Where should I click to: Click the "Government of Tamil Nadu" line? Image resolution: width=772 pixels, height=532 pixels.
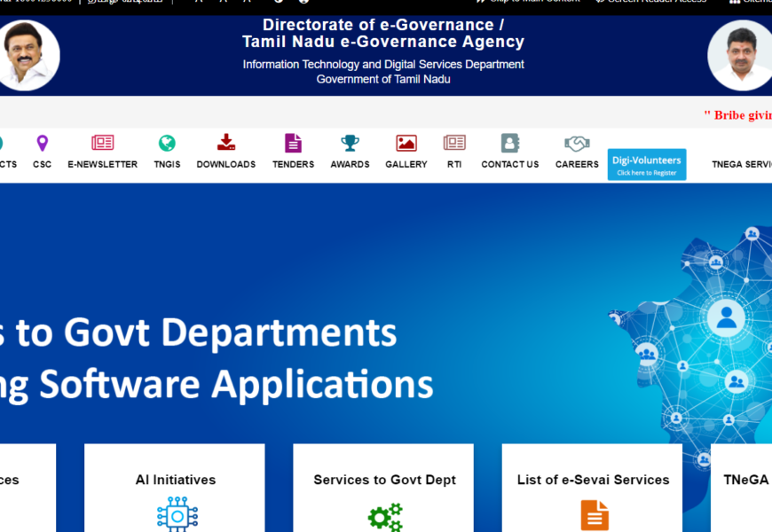(383, 79)
